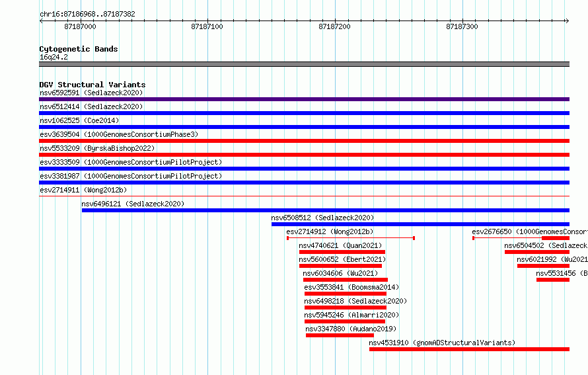Open esv3333509 (1000GenomesConsortiumPilotProject) label

click(x=131, y=162)
